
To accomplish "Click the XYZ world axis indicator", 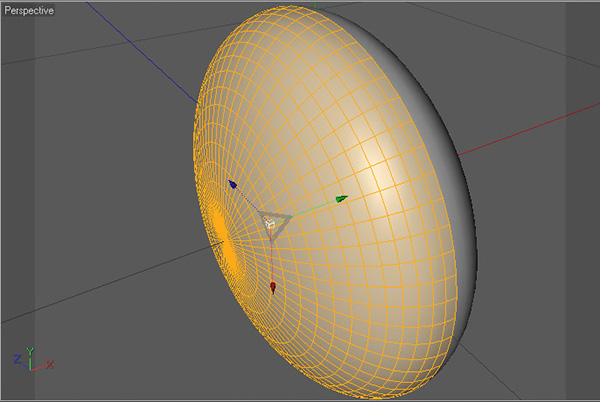I will click(x=33, y=360).
